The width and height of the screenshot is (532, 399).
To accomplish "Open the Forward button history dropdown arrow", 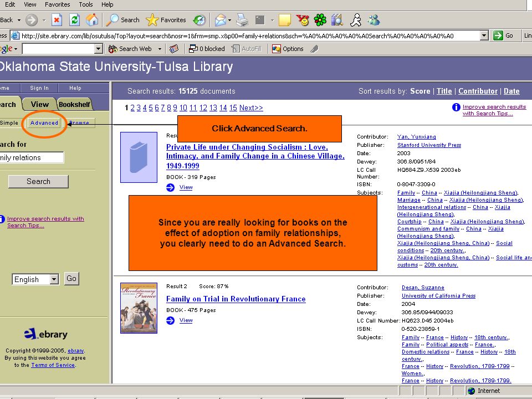I will pos(44,20).
